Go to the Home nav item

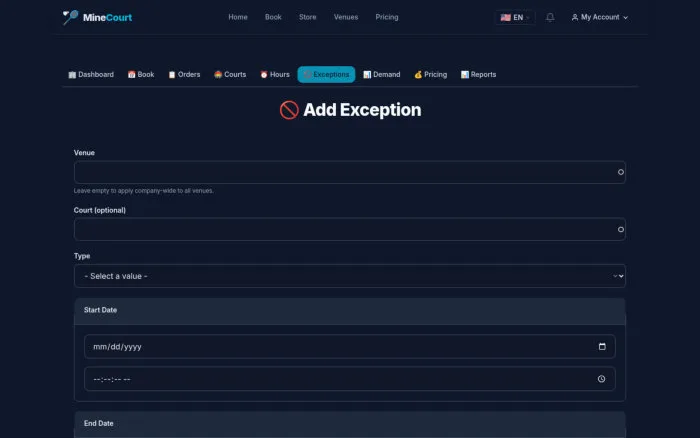tap(238, 17)
